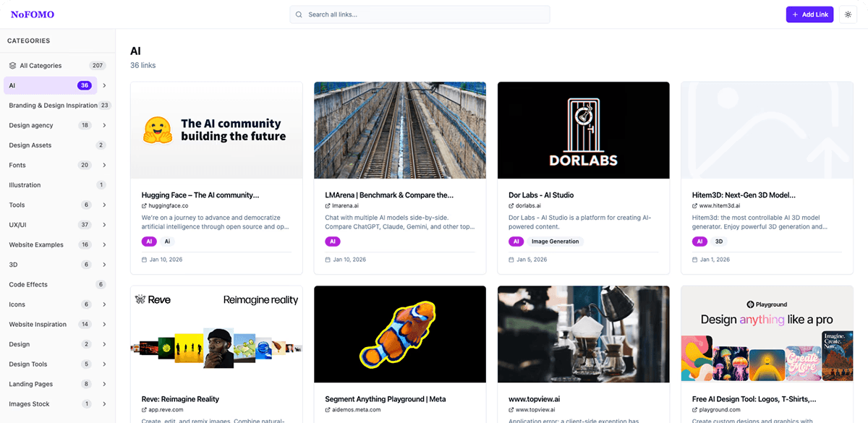Viewport: 868px width, 423px height.
Task: Click the stacked layers icon beside All Categories
Action: point(13,66)
